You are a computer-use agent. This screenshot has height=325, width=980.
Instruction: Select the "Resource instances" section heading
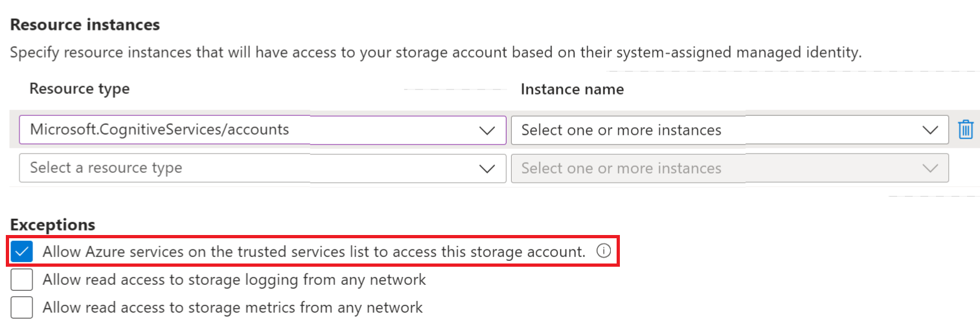(85, 25)
